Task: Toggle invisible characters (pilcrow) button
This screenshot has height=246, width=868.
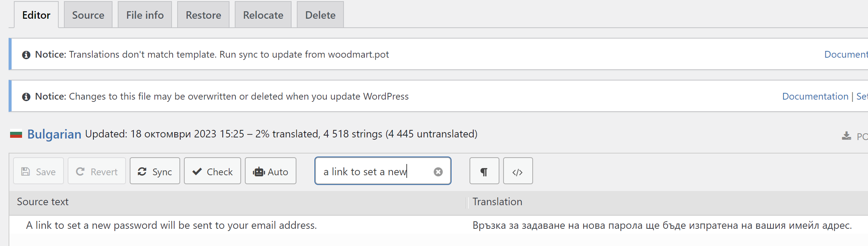Action: point(484,171)
